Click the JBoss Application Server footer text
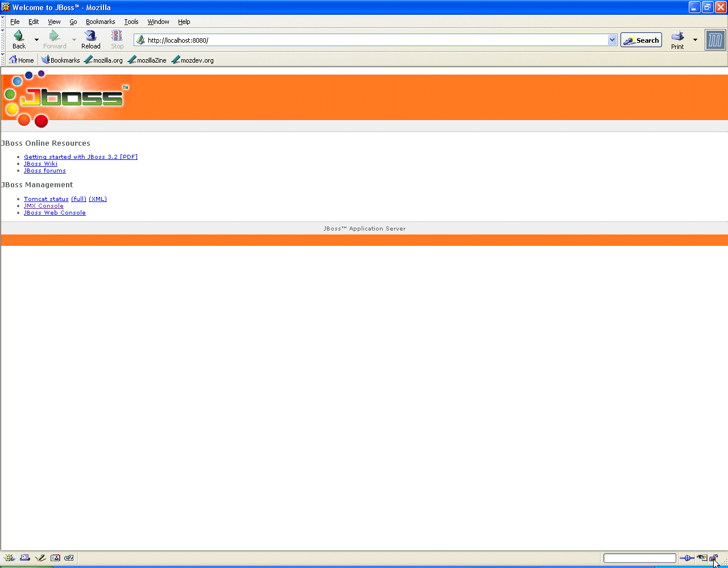The height and width of the screenshot is (568, 728). click(365, 229)
